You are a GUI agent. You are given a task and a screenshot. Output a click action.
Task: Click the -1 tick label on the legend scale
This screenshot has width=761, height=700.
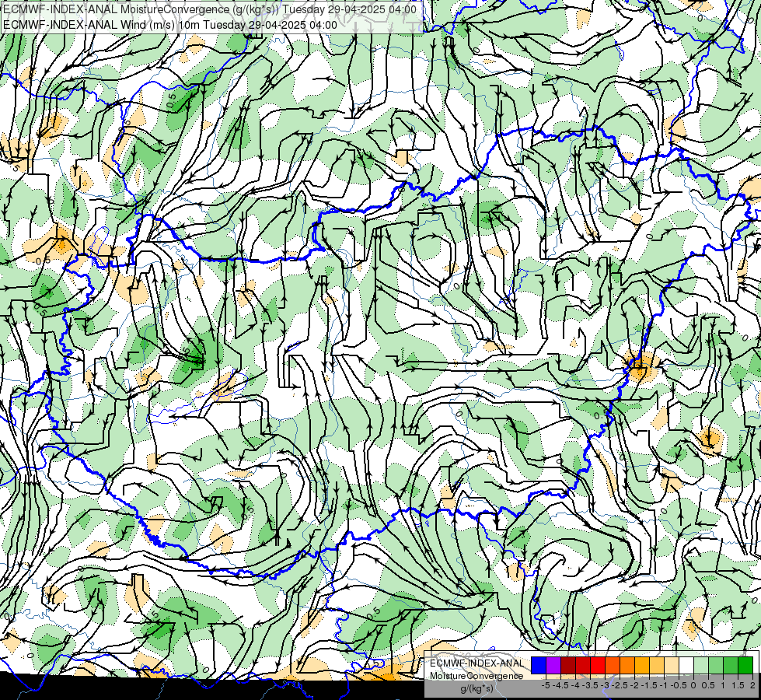(664, 685)
